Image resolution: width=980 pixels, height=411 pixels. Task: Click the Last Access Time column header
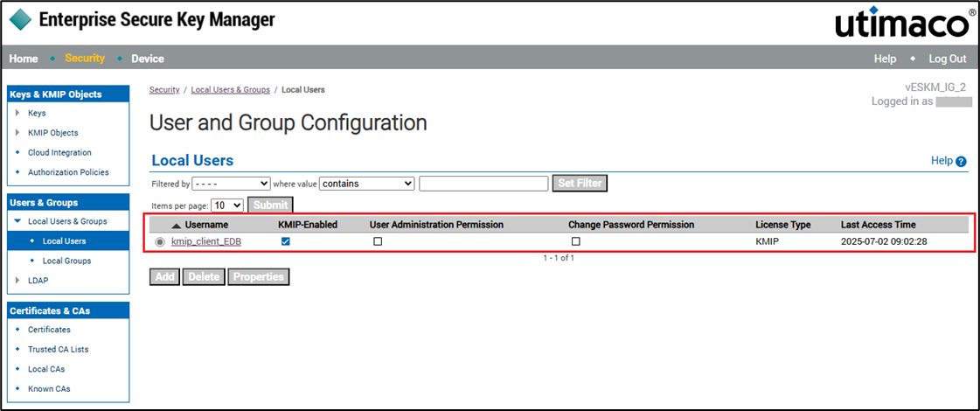878,225
